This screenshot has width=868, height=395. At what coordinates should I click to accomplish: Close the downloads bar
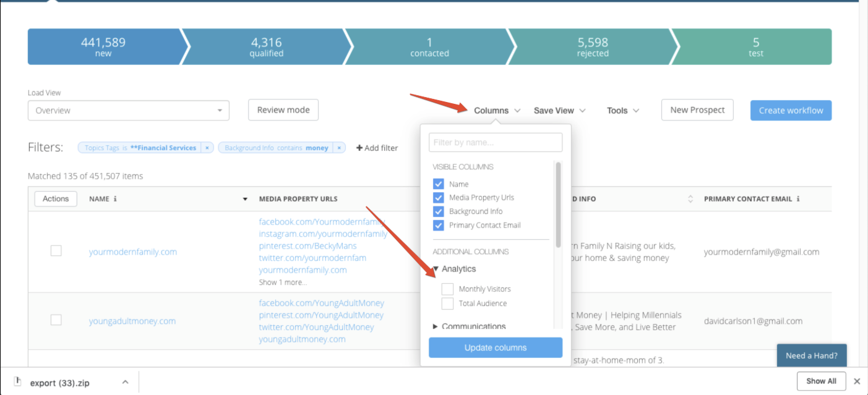click(857, 381)
